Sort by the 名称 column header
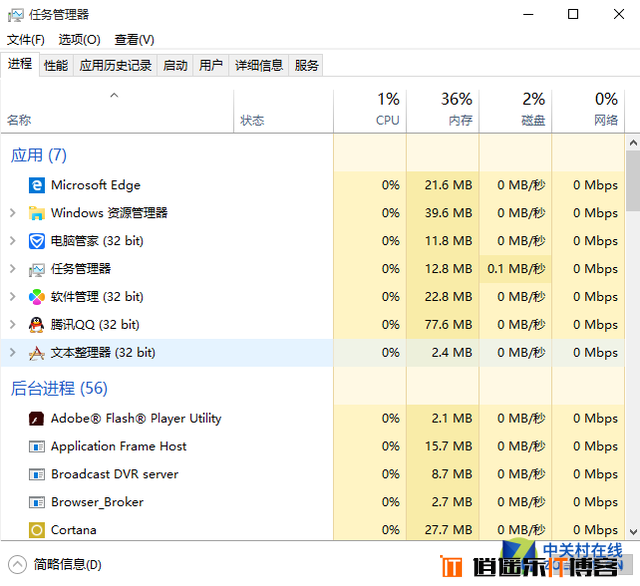Viewport: 640px width, 586px height. [117, 111]
